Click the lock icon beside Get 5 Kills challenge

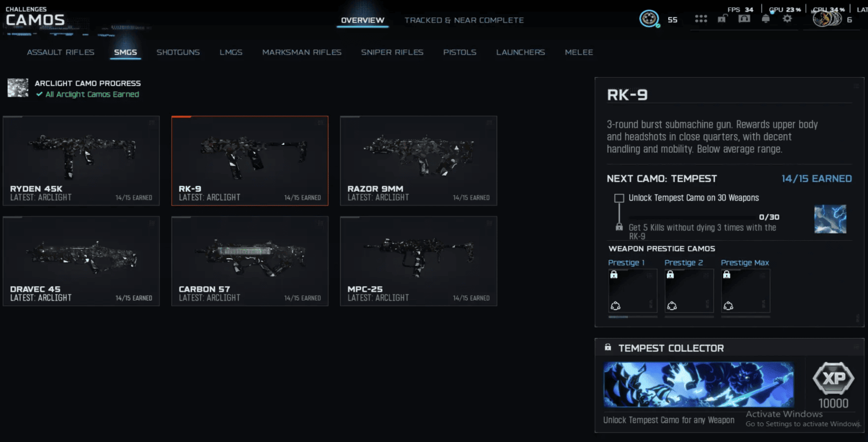pyautogui.click(x=619, y=227)
